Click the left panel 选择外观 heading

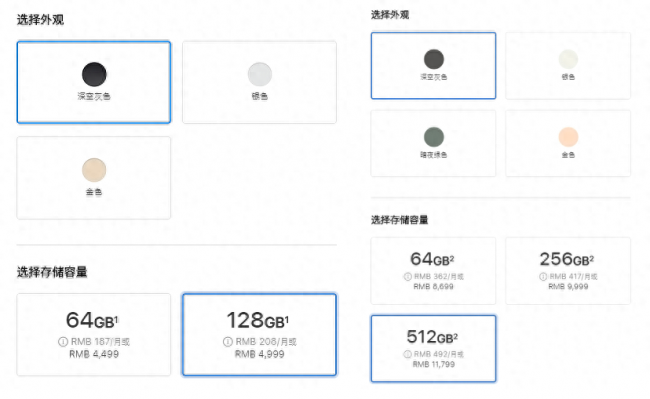click(x=40, y=20)
